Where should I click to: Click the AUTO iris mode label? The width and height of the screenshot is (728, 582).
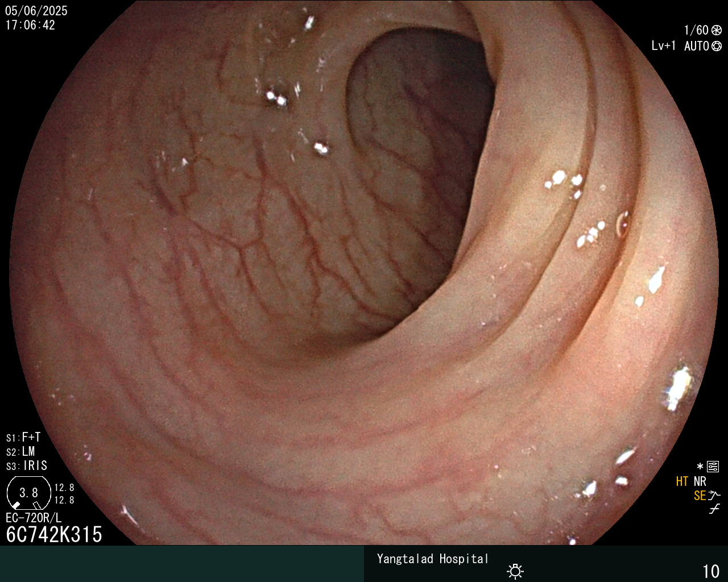click(697, 46)
